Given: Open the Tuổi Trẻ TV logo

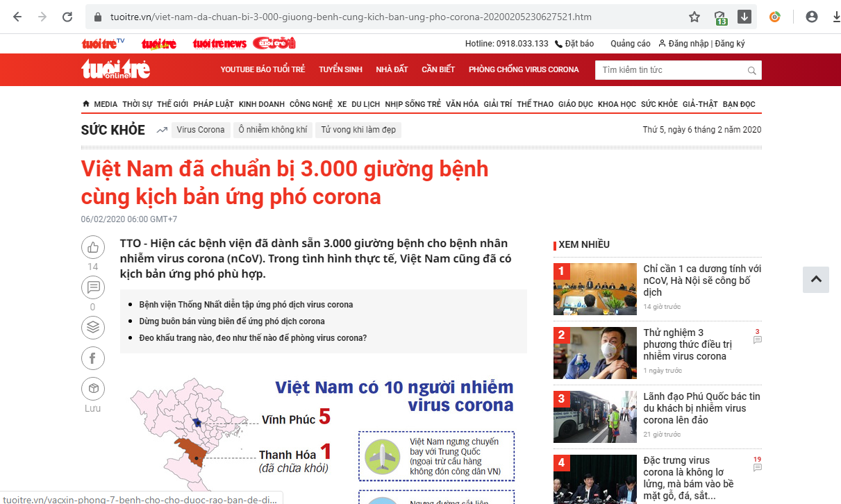Looking at the screenshot, I should tap(103, 44).
